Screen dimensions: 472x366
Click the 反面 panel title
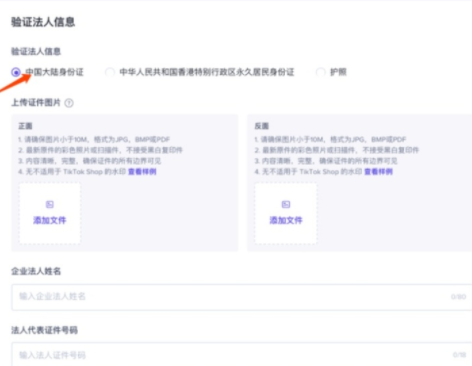262,126
